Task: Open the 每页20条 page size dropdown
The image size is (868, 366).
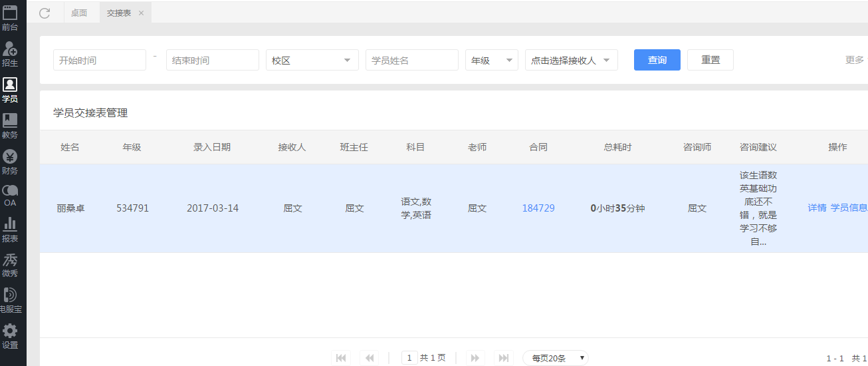Action: pyautogui.click(x=556, y=358)
